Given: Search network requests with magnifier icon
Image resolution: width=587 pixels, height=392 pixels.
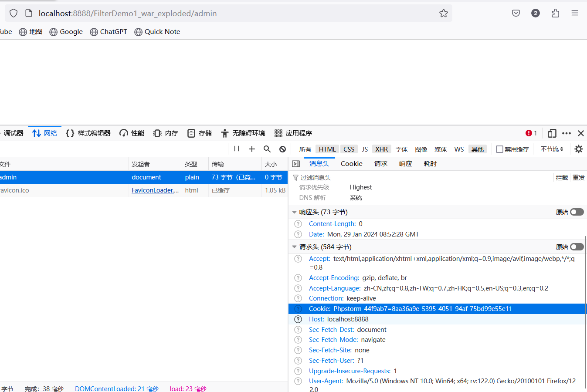Looking at the screenshot, I should (x=267, y=149).
